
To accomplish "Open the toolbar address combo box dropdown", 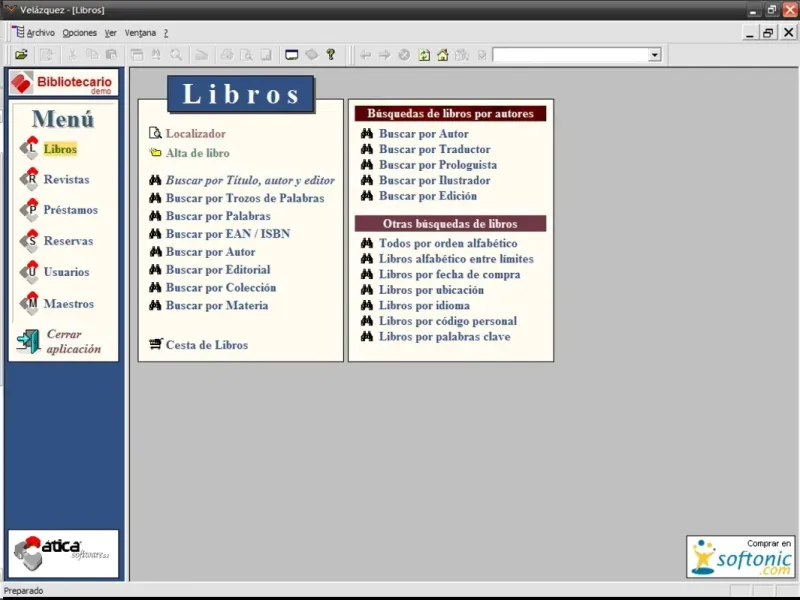I will point(655,55).
